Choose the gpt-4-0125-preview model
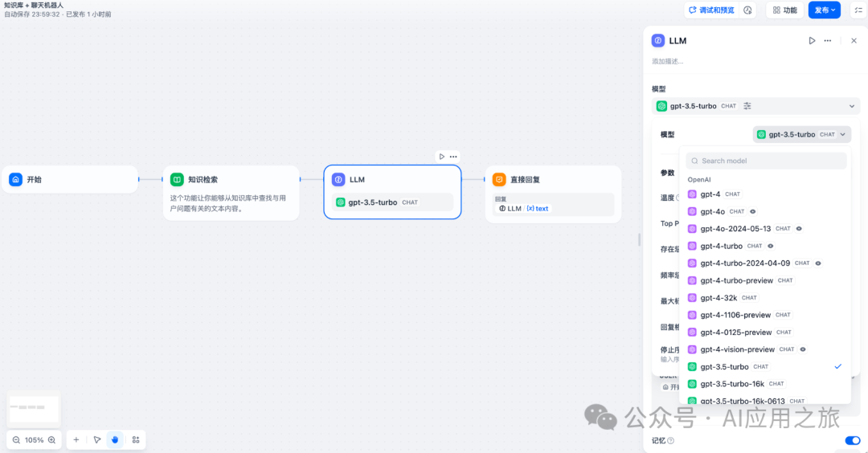The width and height of the screenshot is (868, 453). (x=764, y=332)
